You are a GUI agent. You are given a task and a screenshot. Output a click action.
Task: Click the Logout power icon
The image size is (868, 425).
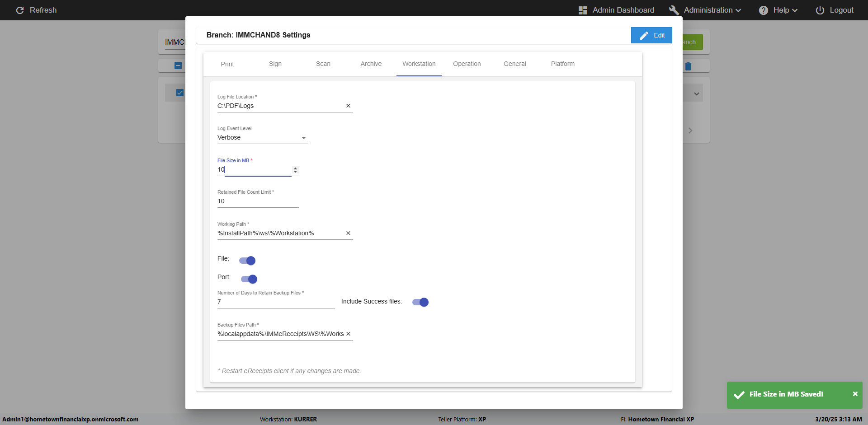coord(820,10)
